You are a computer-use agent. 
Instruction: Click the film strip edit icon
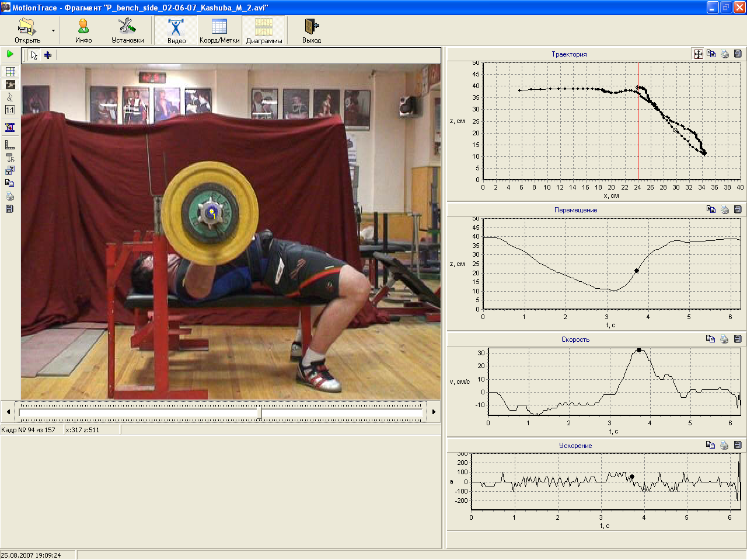(10, 127)
